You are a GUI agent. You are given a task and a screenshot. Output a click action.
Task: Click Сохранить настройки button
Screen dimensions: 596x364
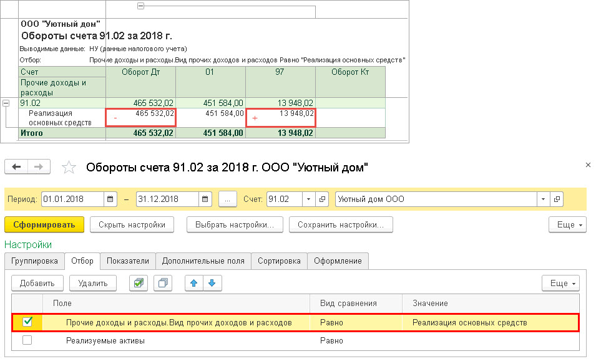tap(341, 225)
